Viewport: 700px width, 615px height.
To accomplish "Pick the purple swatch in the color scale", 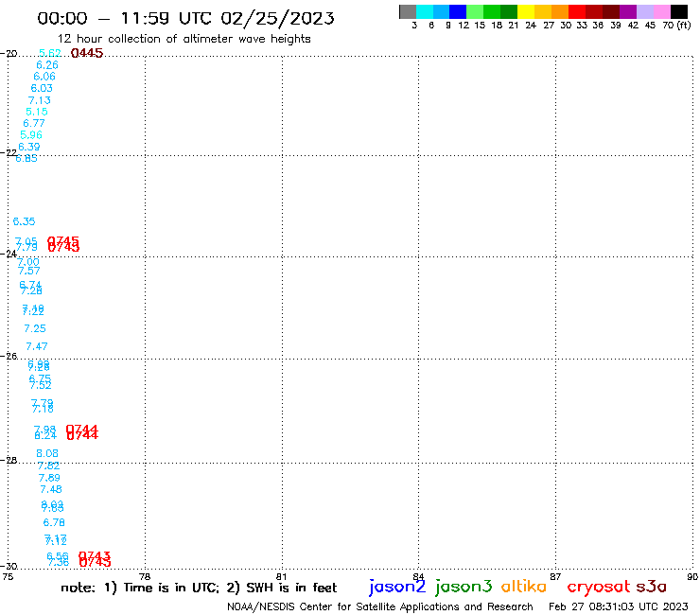I will coord(628,11).
